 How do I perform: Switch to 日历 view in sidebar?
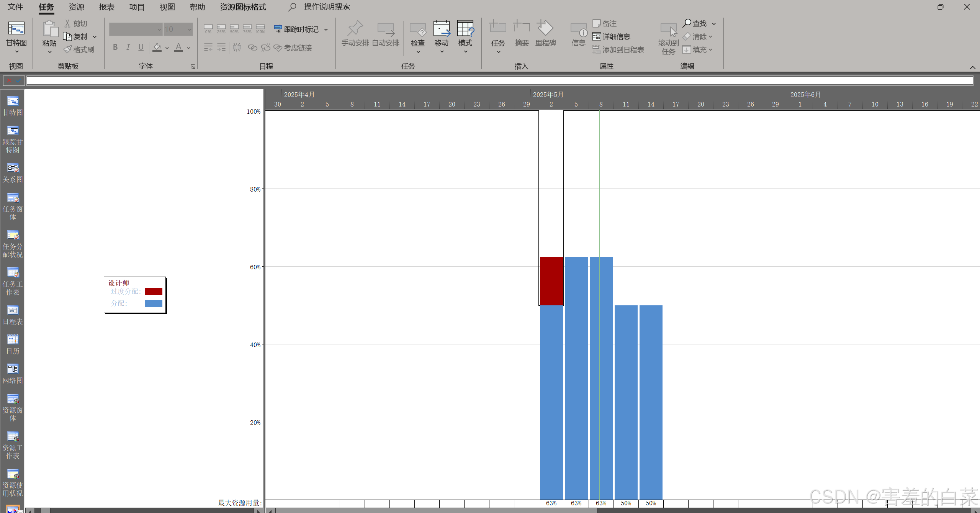[13, 344]
